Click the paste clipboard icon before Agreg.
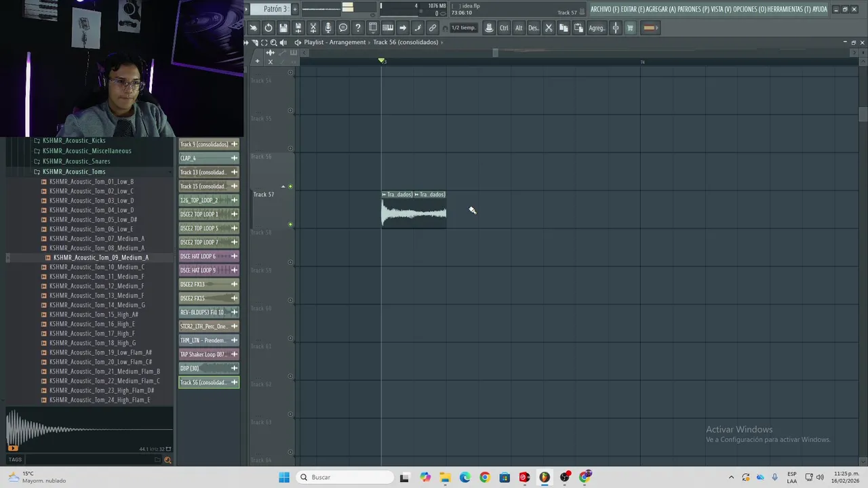Image resolution: width=868 pixels, height=488 pixels. click(578, 28)
